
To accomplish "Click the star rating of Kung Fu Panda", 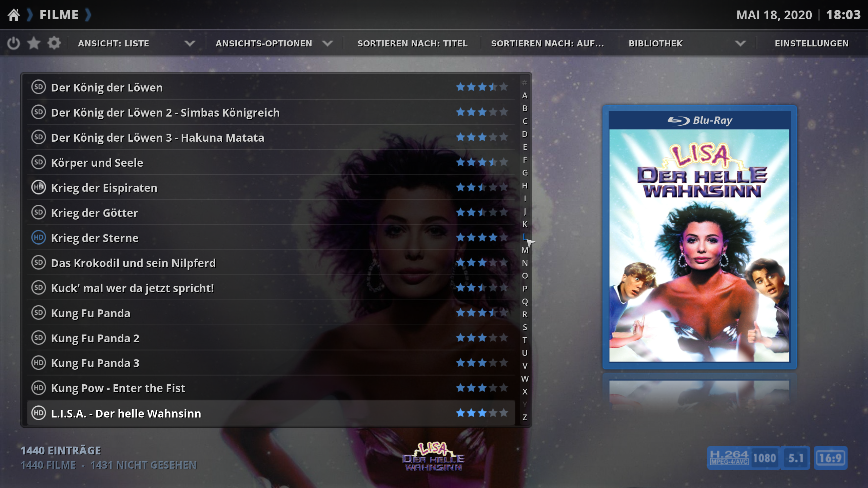I will (482, 313).
